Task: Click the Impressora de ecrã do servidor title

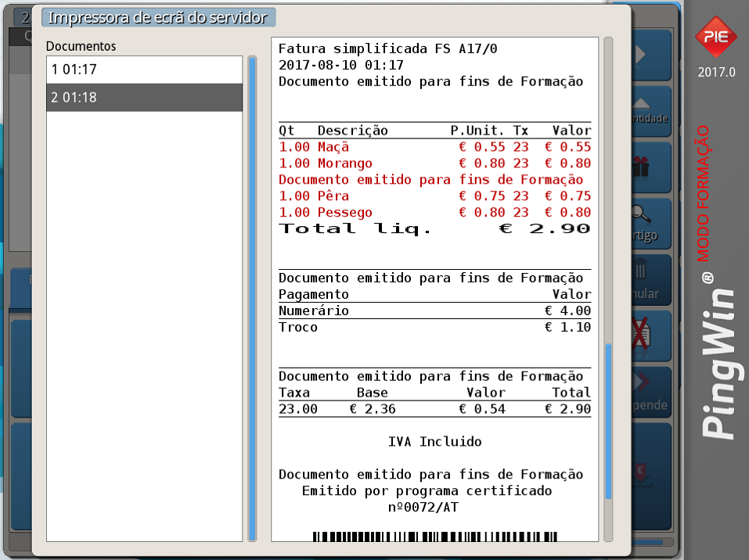Action: pos(158,18)
